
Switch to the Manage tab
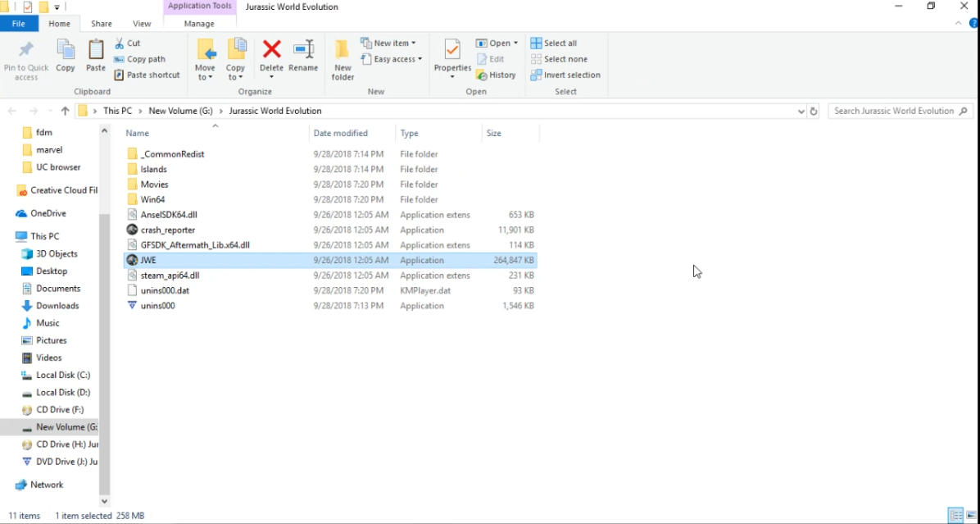click(x=199, y=24)
